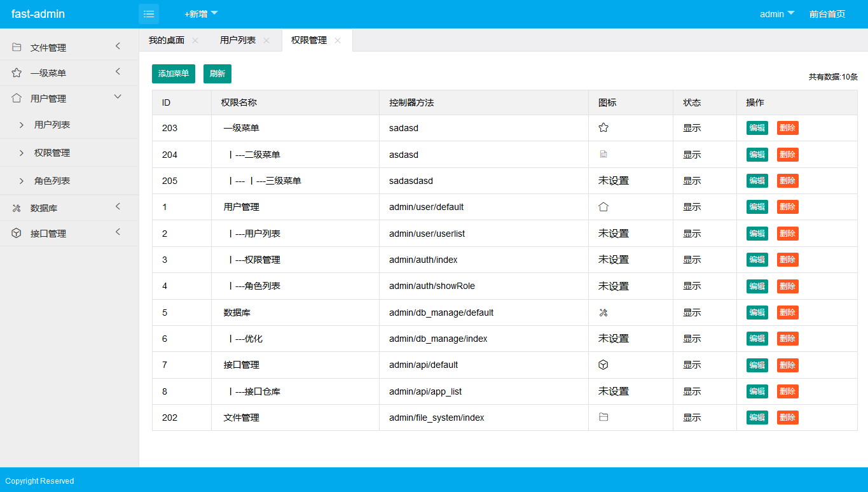
Task: Click the 添加菜单 button
Action: 174,74
